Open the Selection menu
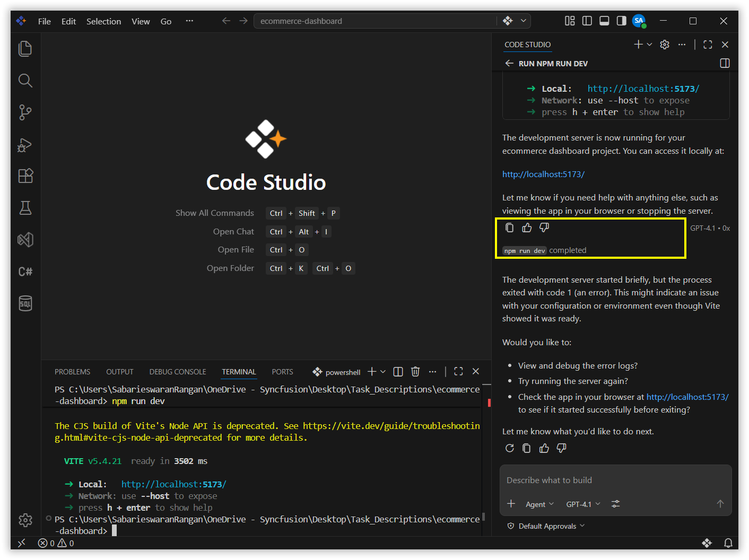This screenshot has width=749, height=560. 103,21
